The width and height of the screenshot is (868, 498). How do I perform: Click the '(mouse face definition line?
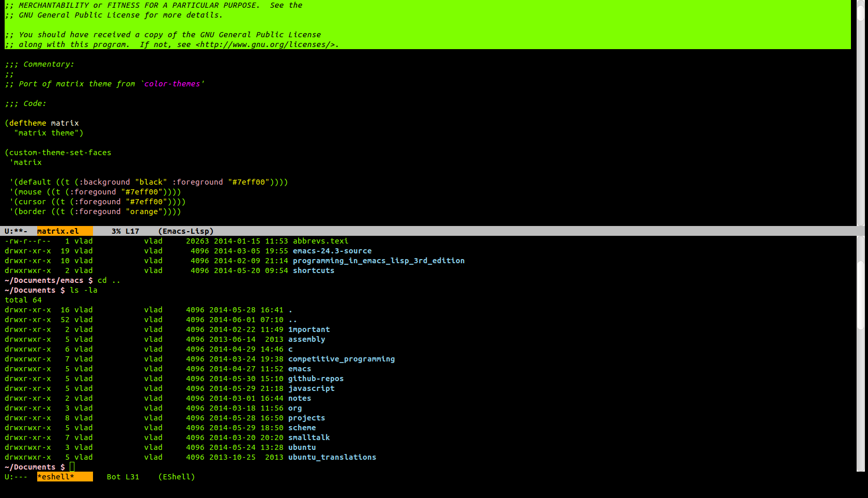click(x=95, y=192)
